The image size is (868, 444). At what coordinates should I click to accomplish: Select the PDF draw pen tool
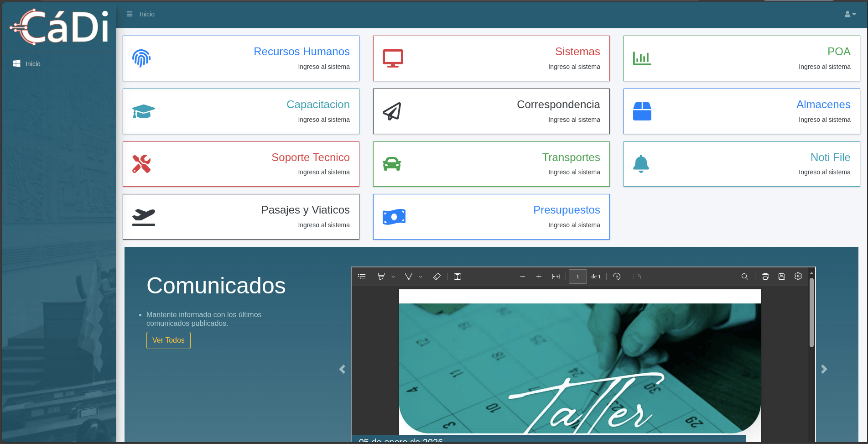click(x=409, y=277)
